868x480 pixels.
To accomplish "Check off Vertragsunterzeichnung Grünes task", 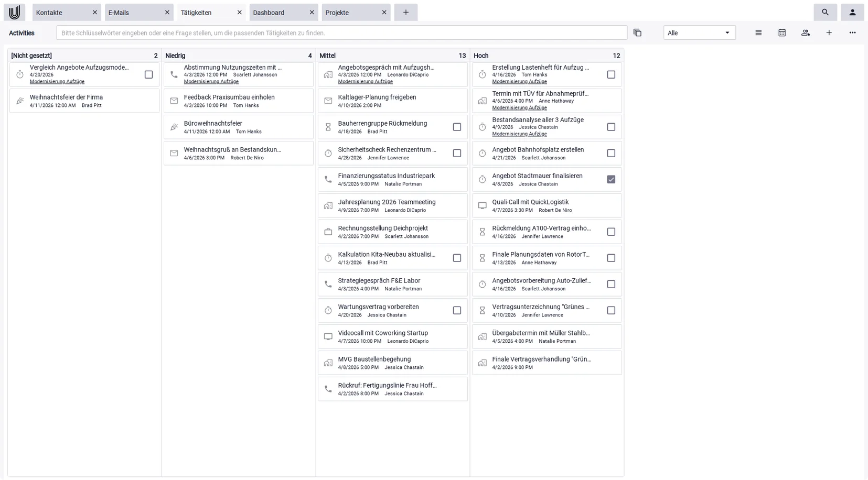I will (x=612, y=310).
